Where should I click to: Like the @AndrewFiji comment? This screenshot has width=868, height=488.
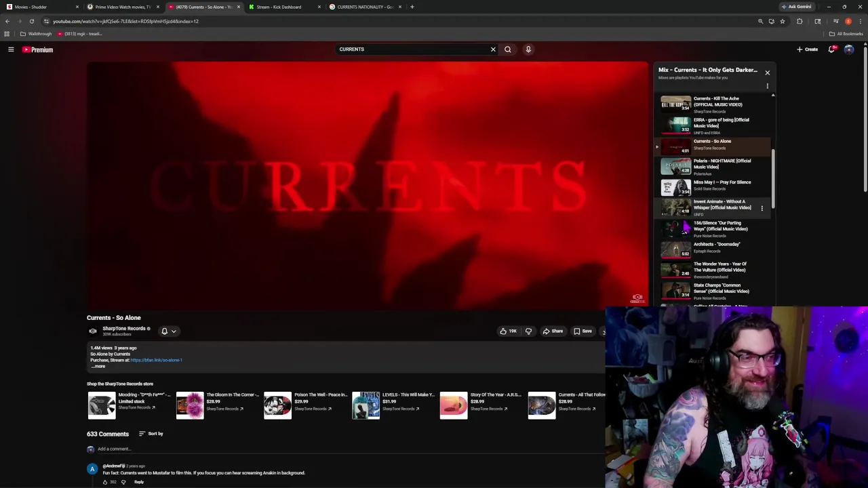(x=105, y=482)
